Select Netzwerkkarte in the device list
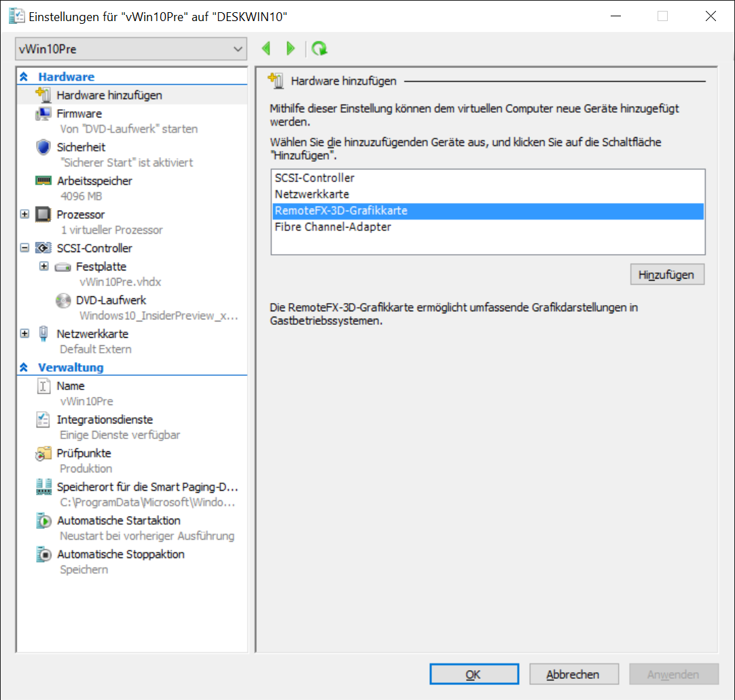Screen dimensions: 735x700 pyautogui.click(x=488, y=194)
